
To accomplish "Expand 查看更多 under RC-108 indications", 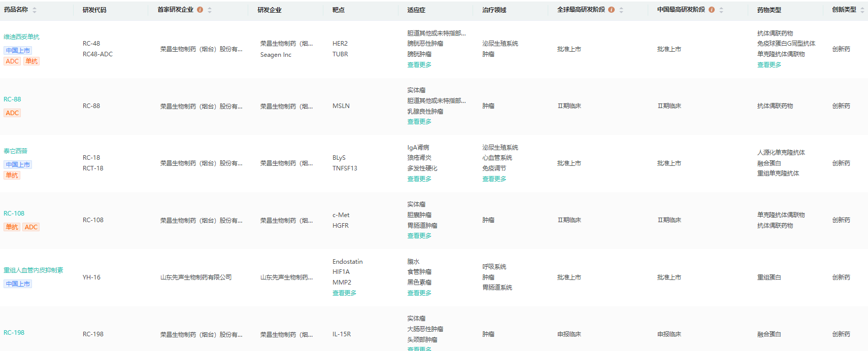I will point(419,236).
